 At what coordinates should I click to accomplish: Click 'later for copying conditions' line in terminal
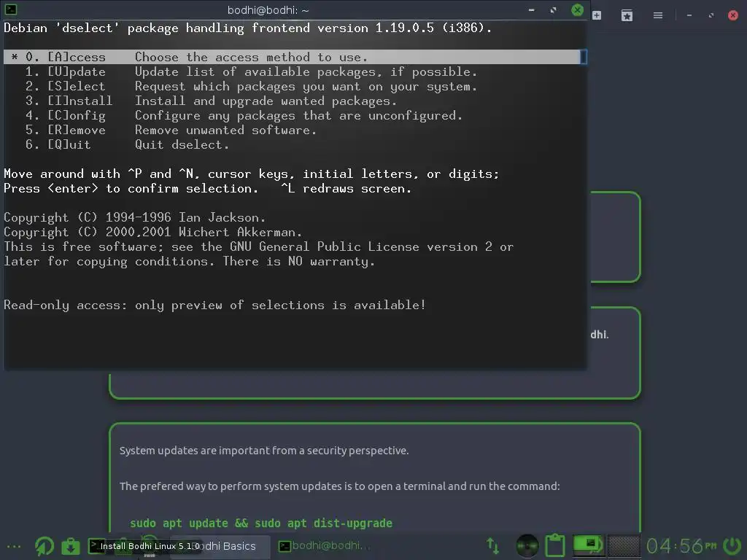click(189, 262)
